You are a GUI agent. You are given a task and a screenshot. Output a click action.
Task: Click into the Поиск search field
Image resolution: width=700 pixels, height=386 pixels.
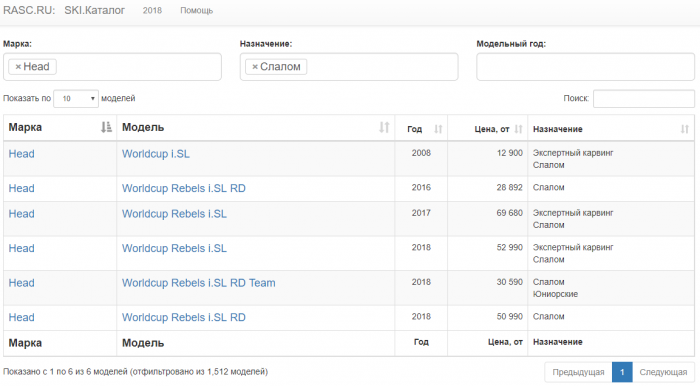click(644, 99)
